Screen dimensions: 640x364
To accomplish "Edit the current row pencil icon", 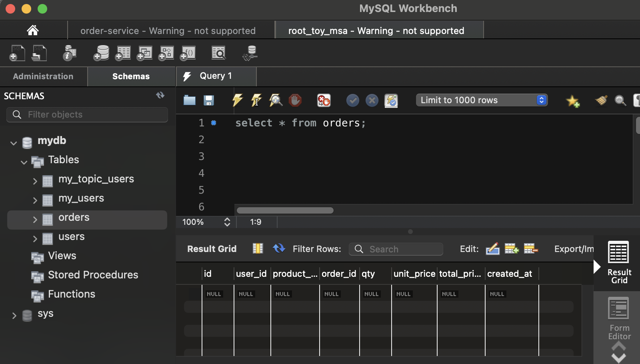I will [x=492, y=249].
